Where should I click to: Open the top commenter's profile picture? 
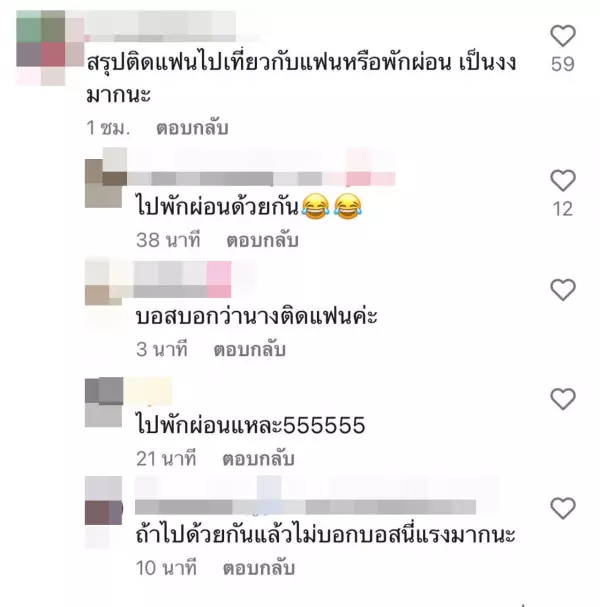[x=41, y=48]
